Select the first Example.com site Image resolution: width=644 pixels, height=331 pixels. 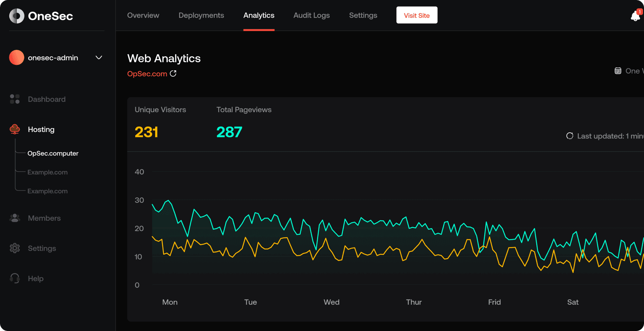[47, 172]
